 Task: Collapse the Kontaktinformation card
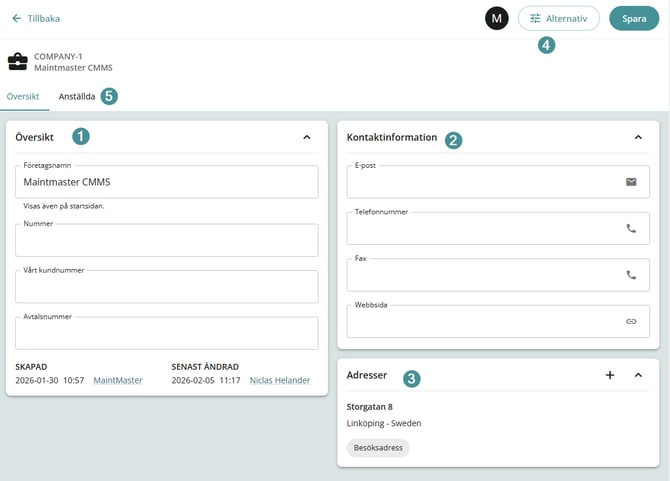[x=638, y=137]
